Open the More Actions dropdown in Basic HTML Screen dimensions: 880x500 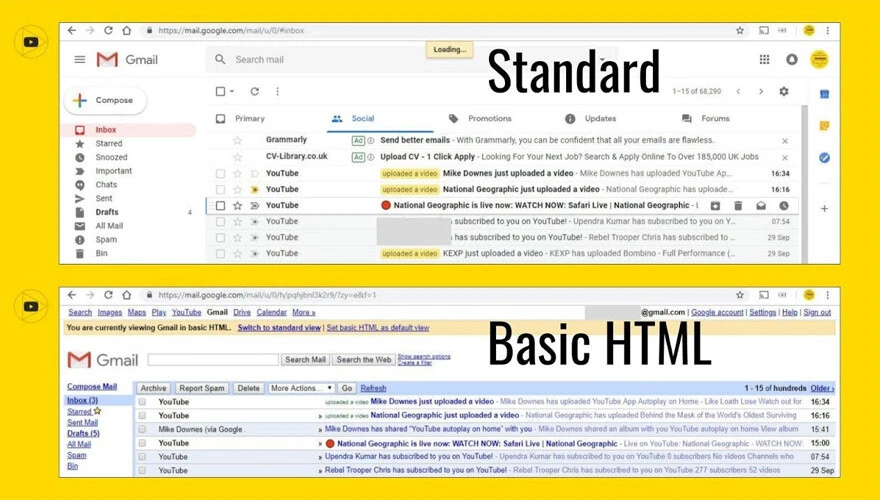(301, 388)
